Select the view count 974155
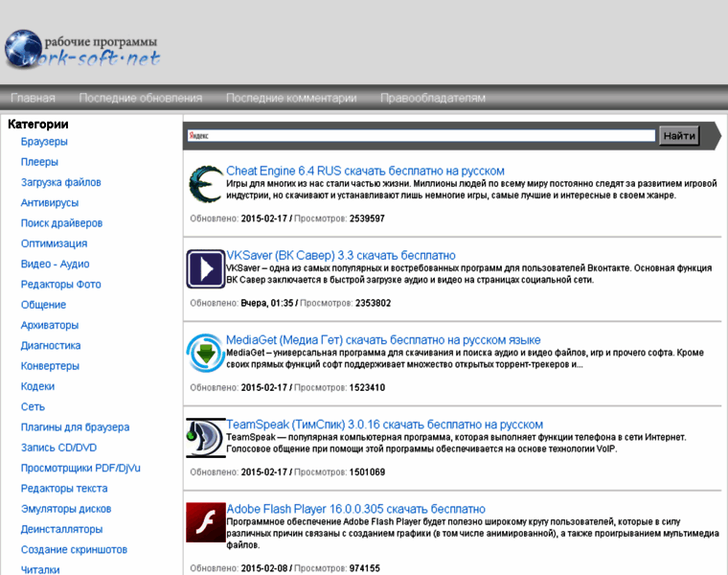Image resolution: width=728 pixels, height=575 pixels. point(364,568)
